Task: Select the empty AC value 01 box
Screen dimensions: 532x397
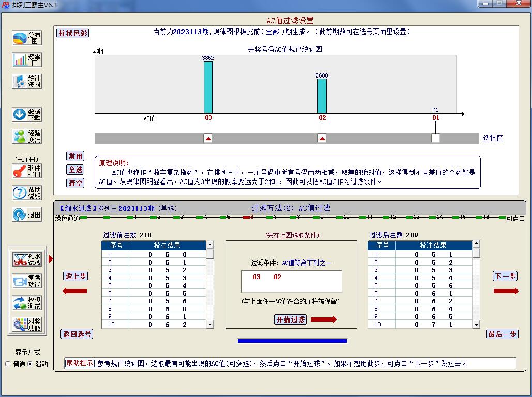Action: (x=435, y=139)
